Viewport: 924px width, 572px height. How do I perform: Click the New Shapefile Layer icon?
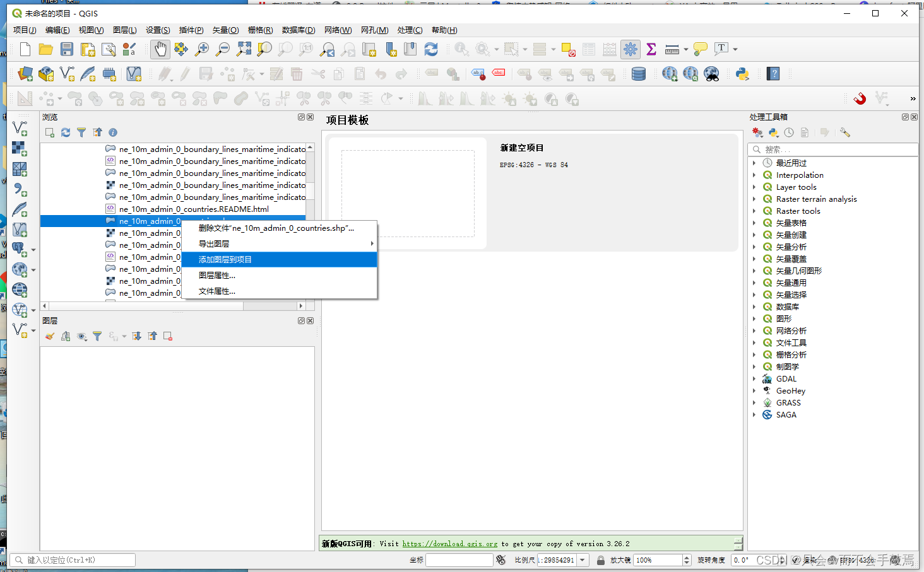67,74
